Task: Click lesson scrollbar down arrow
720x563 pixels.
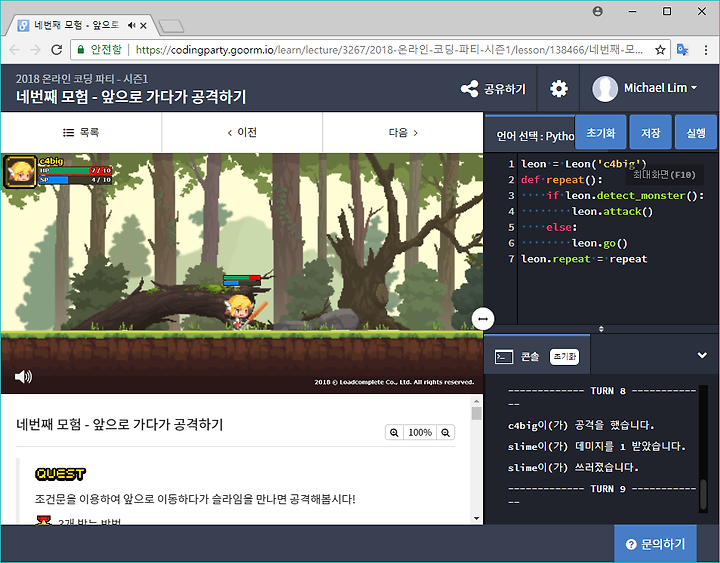Action: [x=476, y=518]
